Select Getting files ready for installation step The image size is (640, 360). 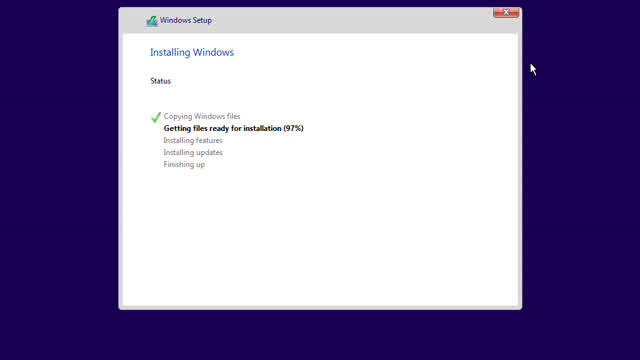tap(233, 128)
